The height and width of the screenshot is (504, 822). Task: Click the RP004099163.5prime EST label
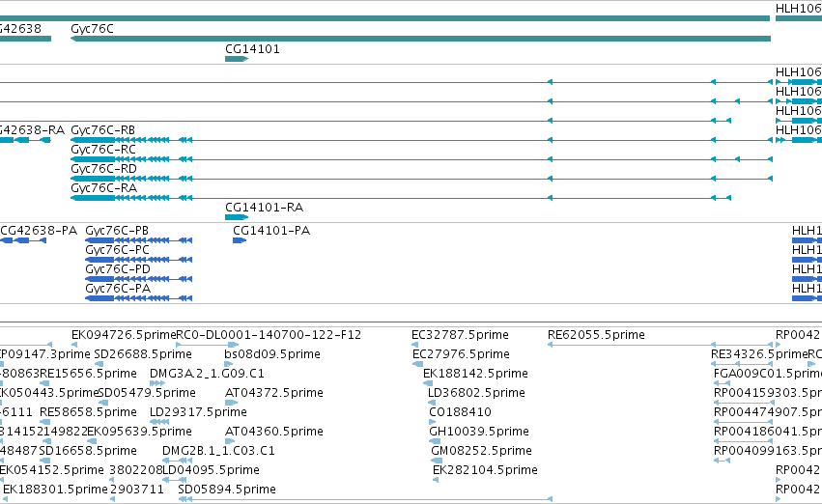(768, 451)
